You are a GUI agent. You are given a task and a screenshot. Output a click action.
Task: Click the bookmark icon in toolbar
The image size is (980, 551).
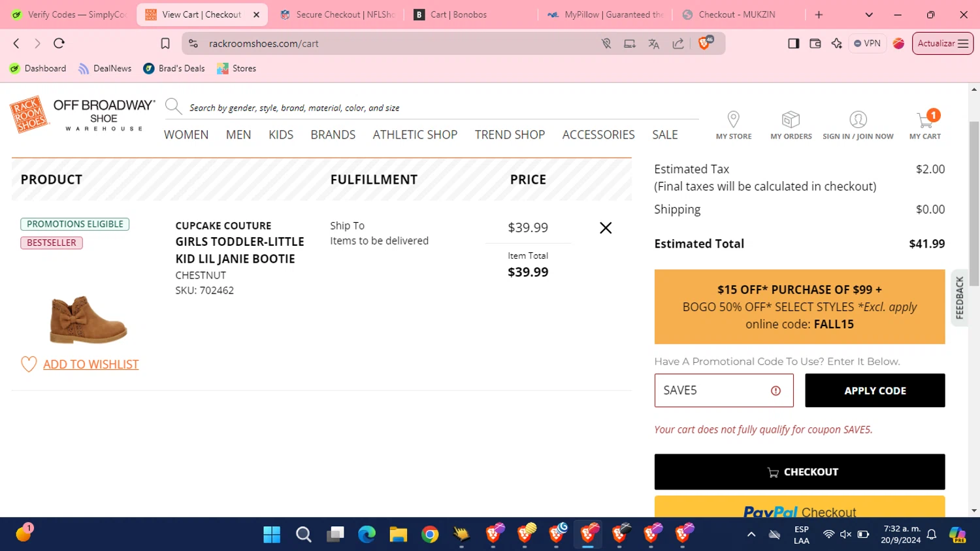(165, 43)
